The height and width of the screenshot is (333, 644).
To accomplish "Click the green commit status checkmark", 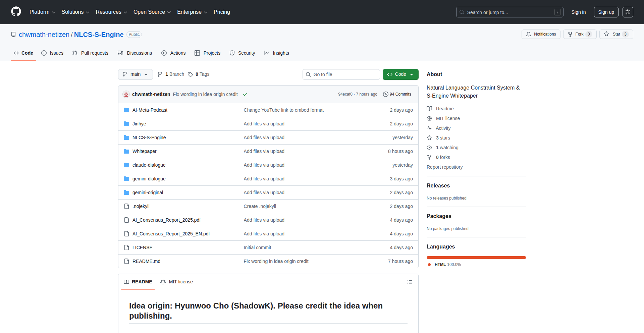I will click(245, 95).
